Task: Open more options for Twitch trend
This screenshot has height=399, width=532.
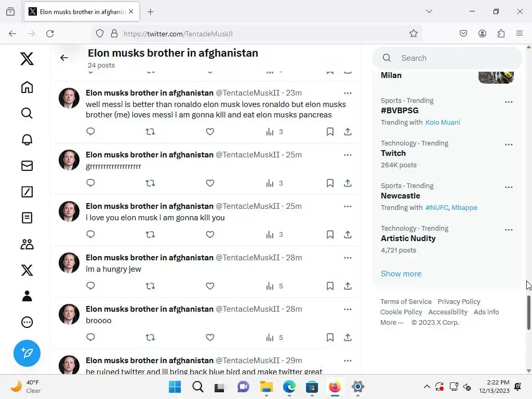Action: click(x=508, y=144)
